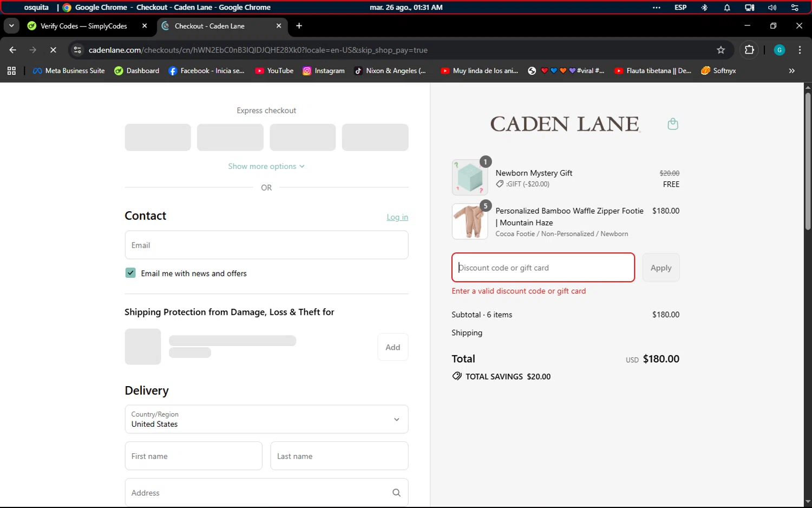812x508 pixels.
Task: Open the Meta Business Suite bookmark
Action: coord(69,71)
